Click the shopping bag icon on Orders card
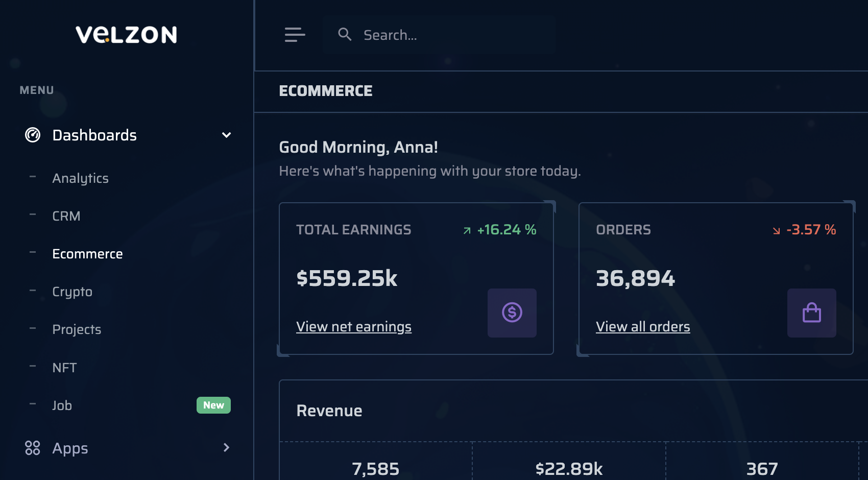 coord(811,313)
